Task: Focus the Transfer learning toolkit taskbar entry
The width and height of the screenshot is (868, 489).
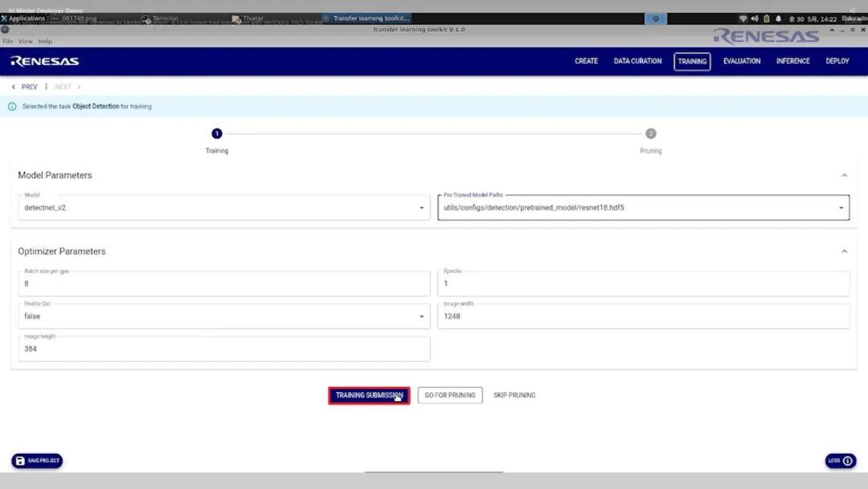Action: [366, 18]
